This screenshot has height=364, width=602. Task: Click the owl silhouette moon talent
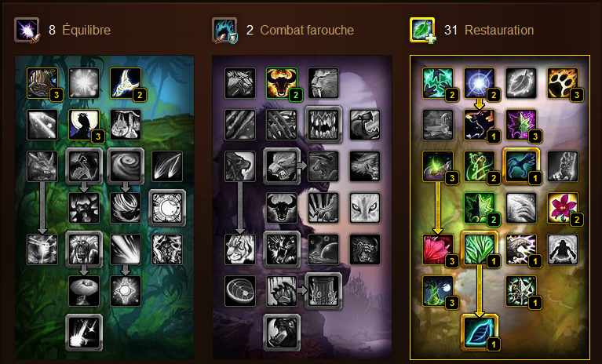(84, 125)
